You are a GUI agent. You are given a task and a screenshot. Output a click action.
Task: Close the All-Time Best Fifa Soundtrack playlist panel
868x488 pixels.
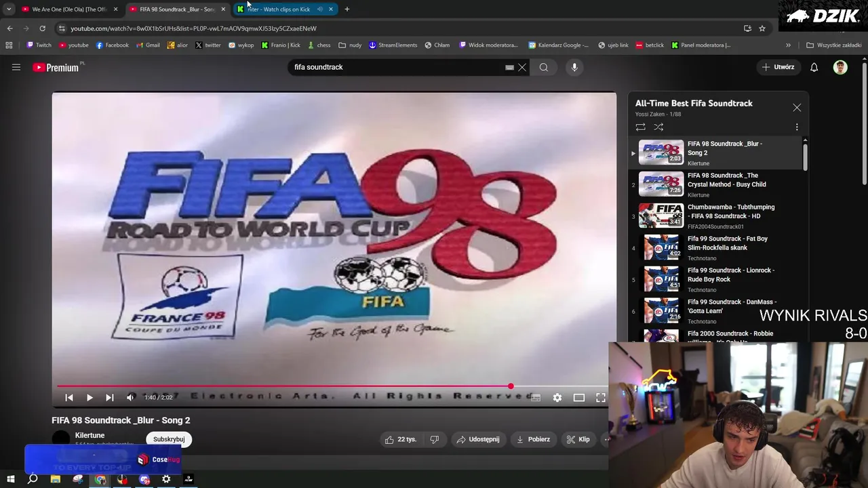point(797,108)
